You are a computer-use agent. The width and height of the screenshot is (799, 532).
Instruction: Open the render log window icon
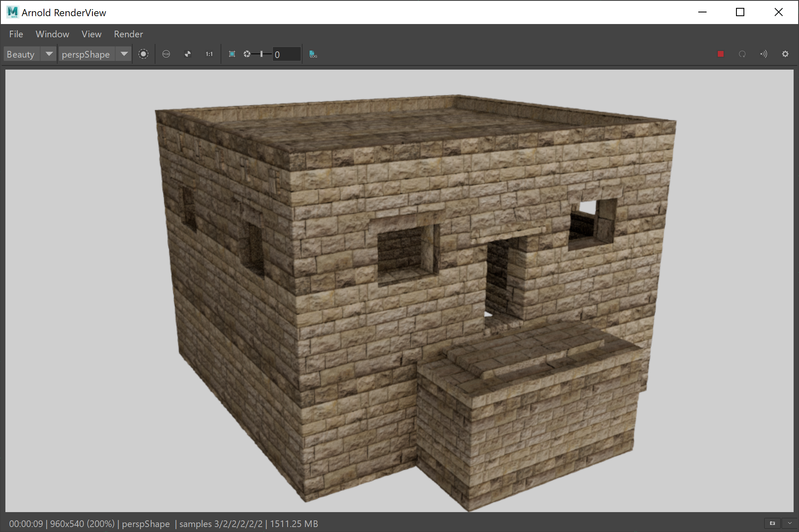point(313,54)
